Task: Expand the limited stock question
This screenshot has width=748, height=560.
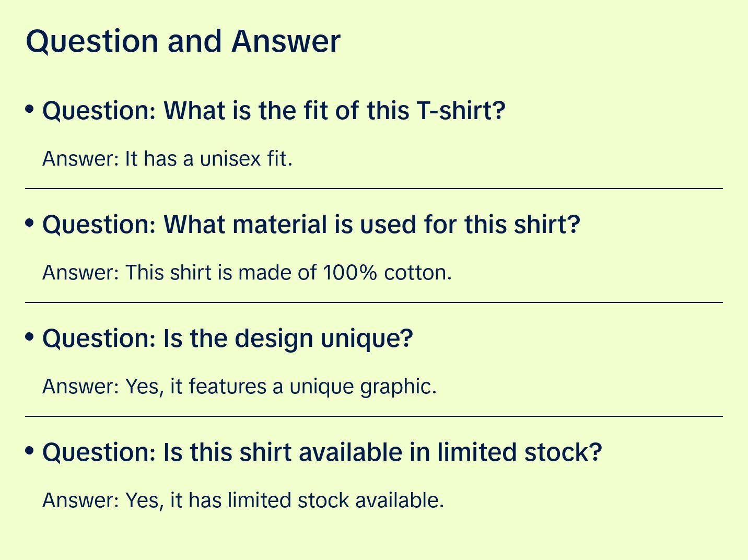Action: [x=322, y=452]
